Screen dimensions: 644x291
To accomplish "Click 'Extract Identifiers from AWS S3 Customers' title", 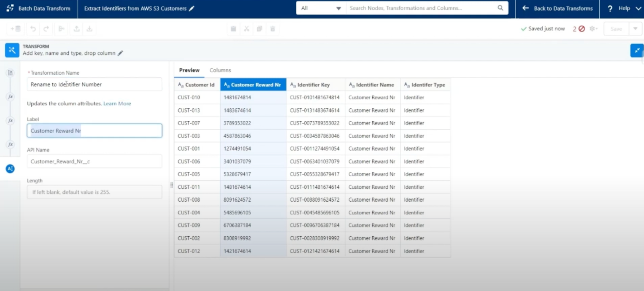I will [x=135, y=8].
